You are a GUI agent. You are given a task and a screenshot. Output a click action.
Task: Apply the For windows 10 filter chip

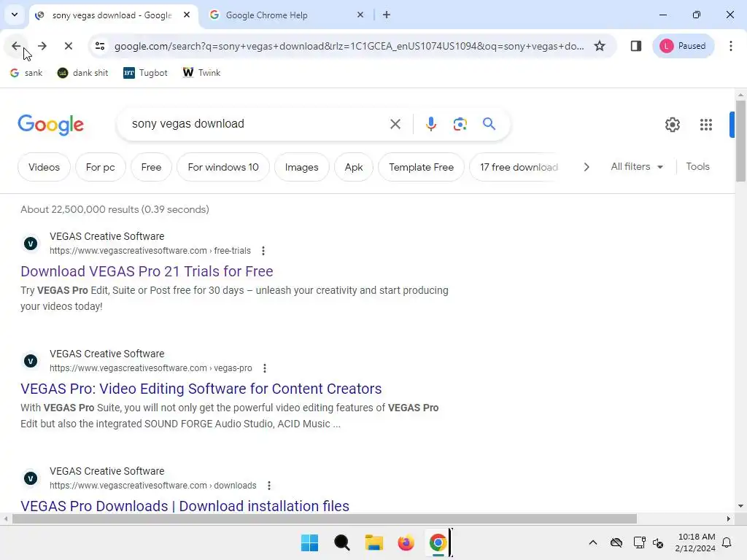[223, 167]
